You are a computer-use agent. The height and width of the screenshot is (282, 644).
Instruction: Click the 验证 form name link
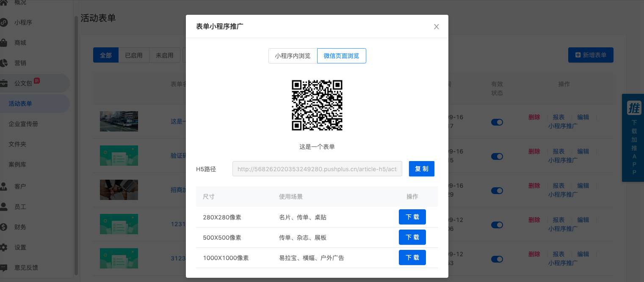pos(178,156)
